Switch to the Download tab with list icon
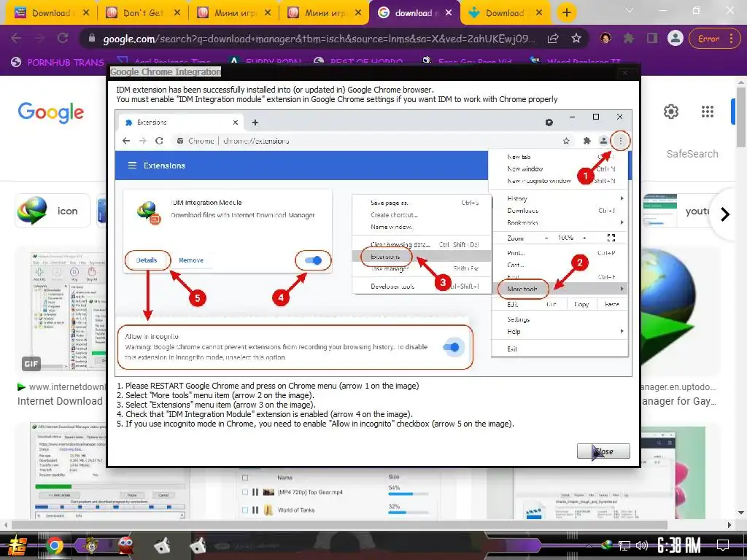 click(51, 13)
